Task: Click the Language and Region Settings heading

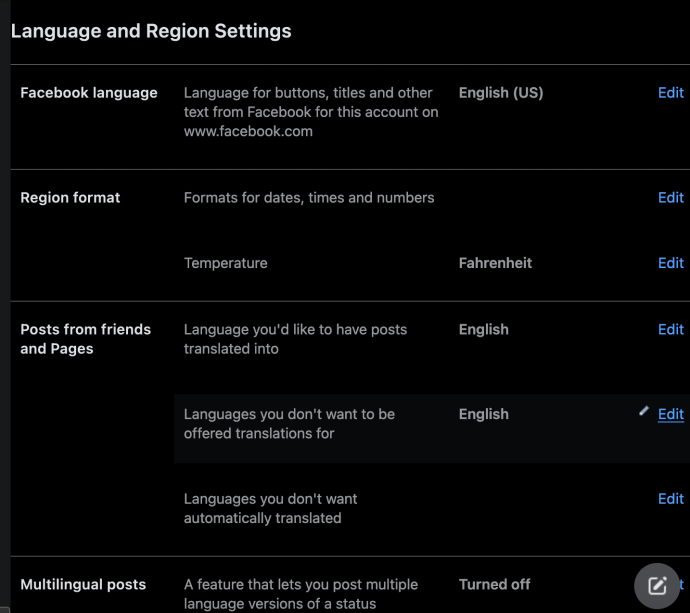Action: (x=151, y=31)
